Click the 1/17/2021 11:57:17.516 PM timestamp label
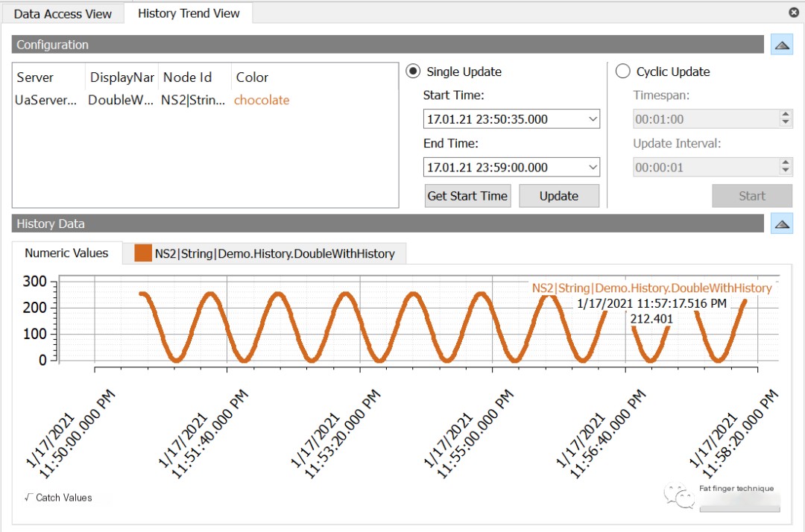 (652, 303)
